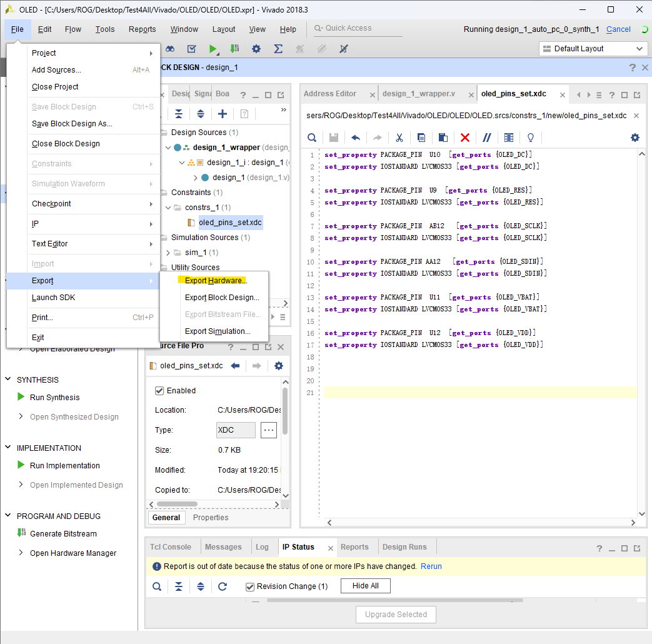Toggle column selection mode icon
The width and height of the screenshot is (652, 644).
coord(509,138)
